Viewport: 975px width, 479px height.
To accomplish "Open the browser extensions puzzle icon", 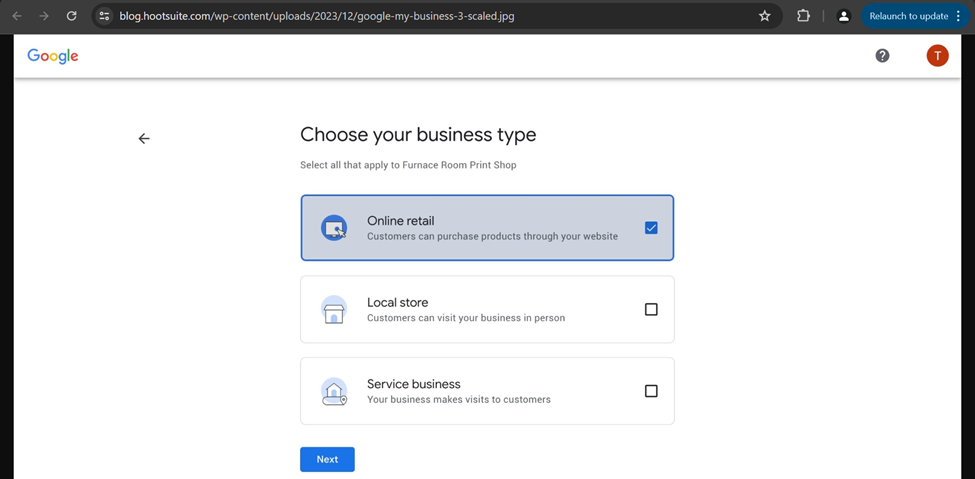I will pyautogui.click(x=803, y=16).
